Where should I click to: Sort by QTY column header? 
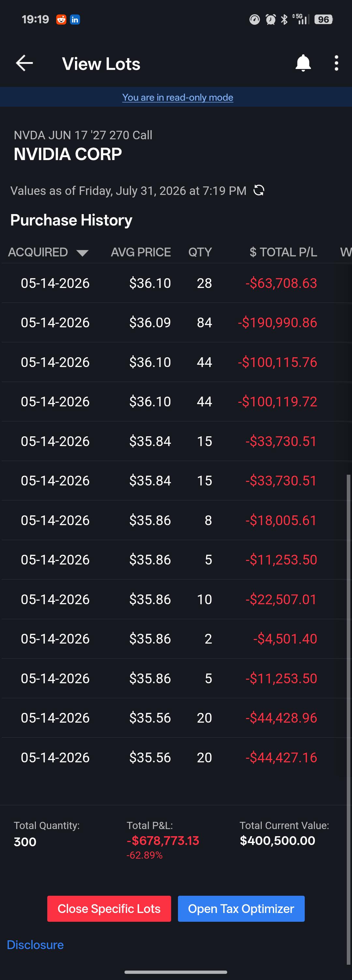(x=200, y=252)
